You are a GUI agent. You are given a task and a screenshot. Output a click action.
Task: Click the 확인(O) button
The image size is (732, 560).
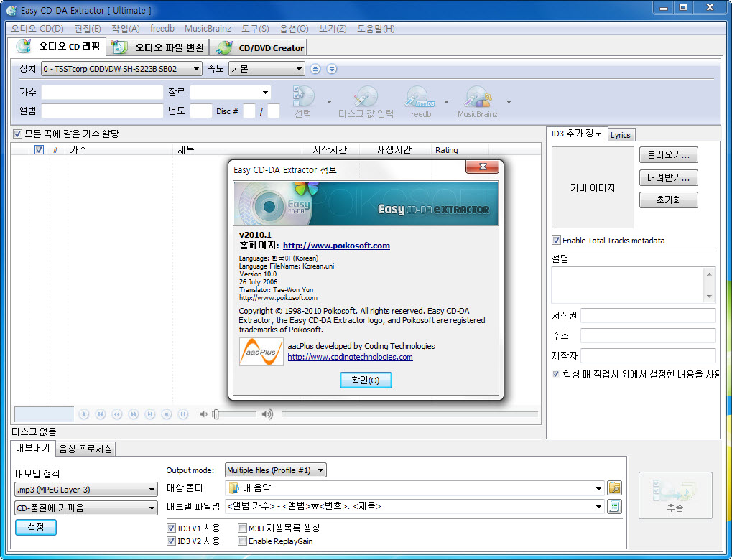[x=366, y=381]
